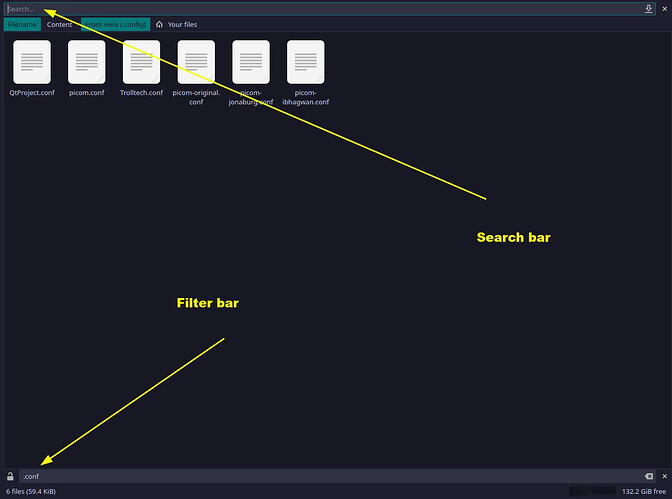Click the save search icon in search bar
672x499 pixels.
click(649, 9)
